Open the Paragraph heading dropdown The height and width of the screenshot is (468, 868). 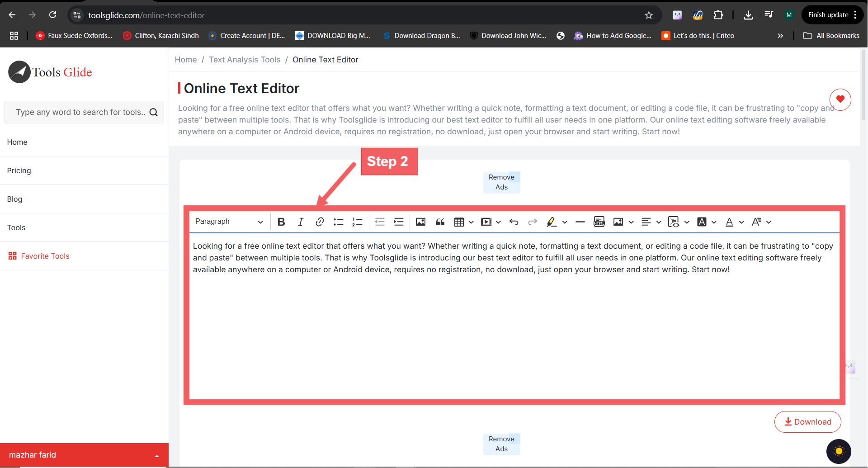click(x=229, y=222)
